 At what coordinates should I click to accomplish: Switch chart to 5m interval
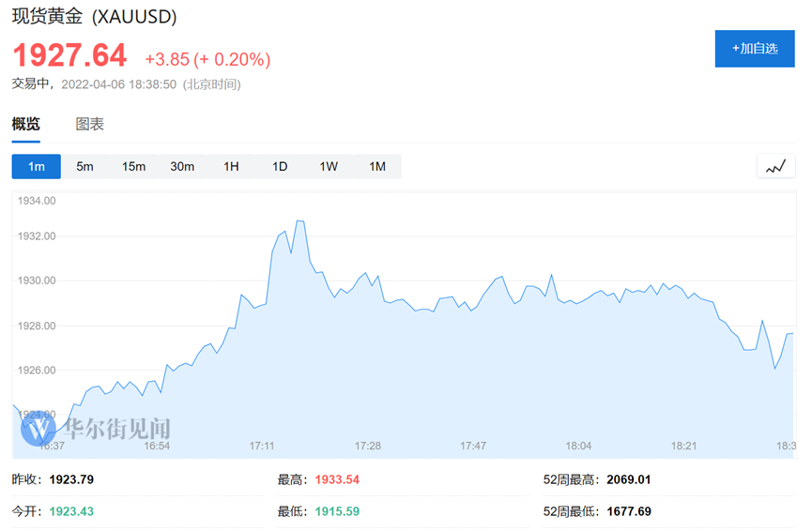[x=85, y=167]
